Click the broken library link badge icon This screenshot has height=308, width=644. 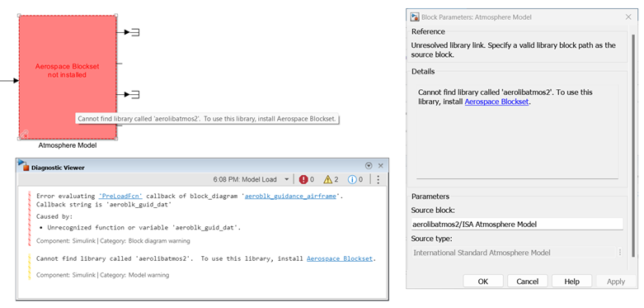pyautogui.click(x=24, y=134)
